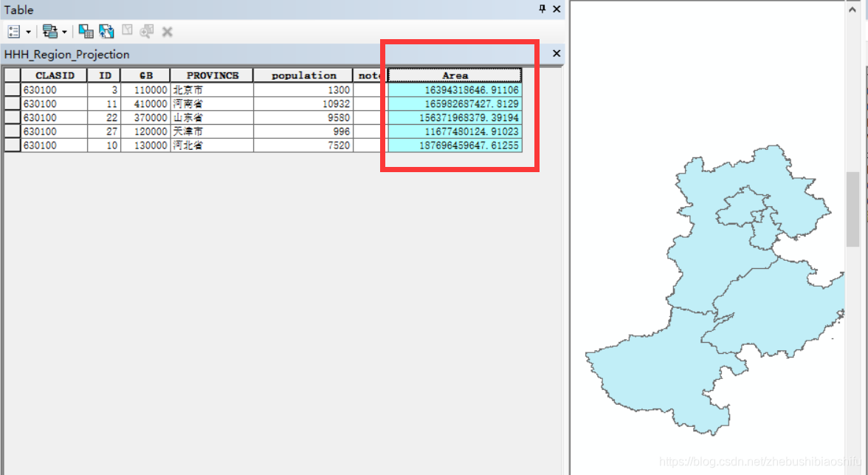Viewport: 868px width, 475px height.
Task: Select the HHH_Region_Projection tab title
Action: [66, 55]
